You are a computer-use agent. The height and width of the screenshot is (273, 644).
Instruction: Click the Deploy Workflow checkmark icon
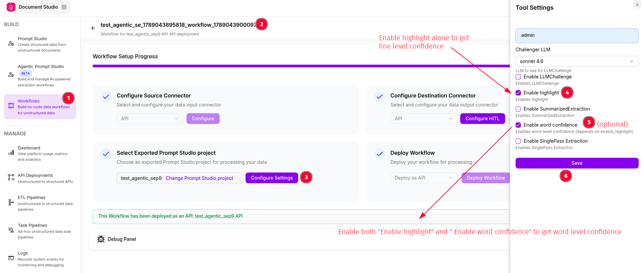pyautogui.click(x=380, y=154)
